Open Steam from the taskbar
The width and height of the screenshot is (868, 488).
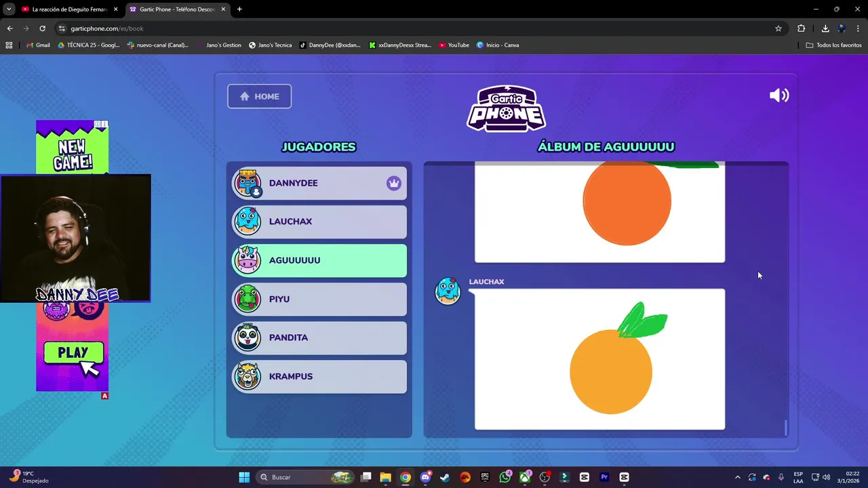click(445, 477)
